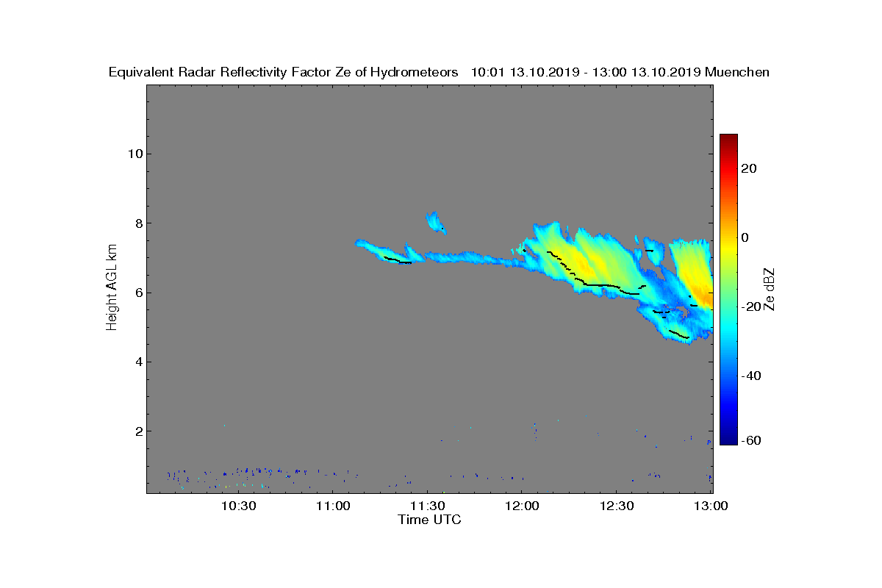The height and width of the screenshot is (588, 882).
Task: Click the 13:00 time tick label
Action: pos(710,506)
